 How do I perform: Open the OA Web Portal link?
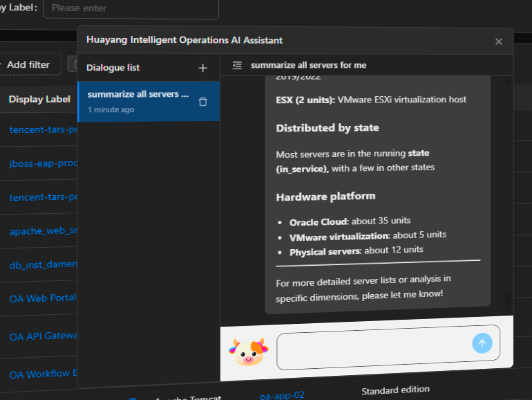(x=43, y=298)
